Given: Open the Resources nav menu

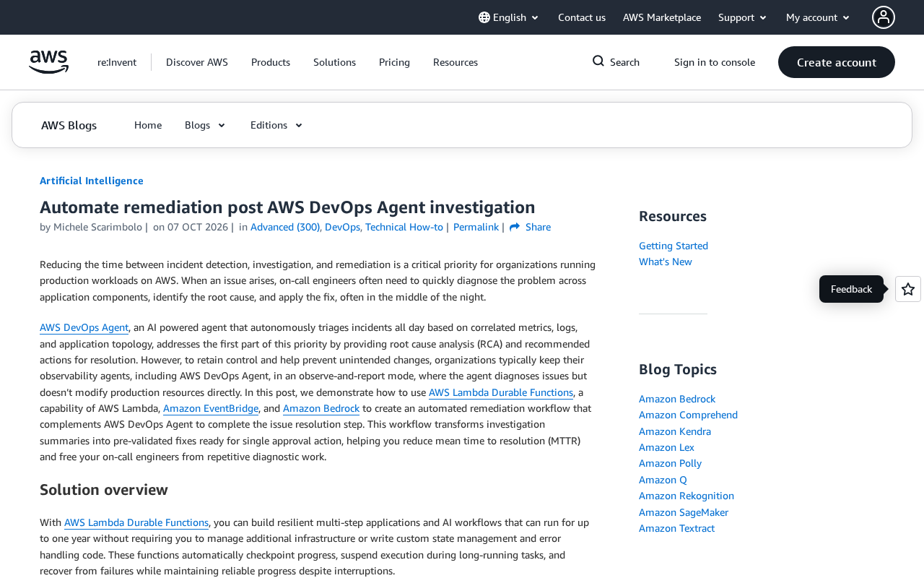Looking at the screenshot, I should coord(456,62).
